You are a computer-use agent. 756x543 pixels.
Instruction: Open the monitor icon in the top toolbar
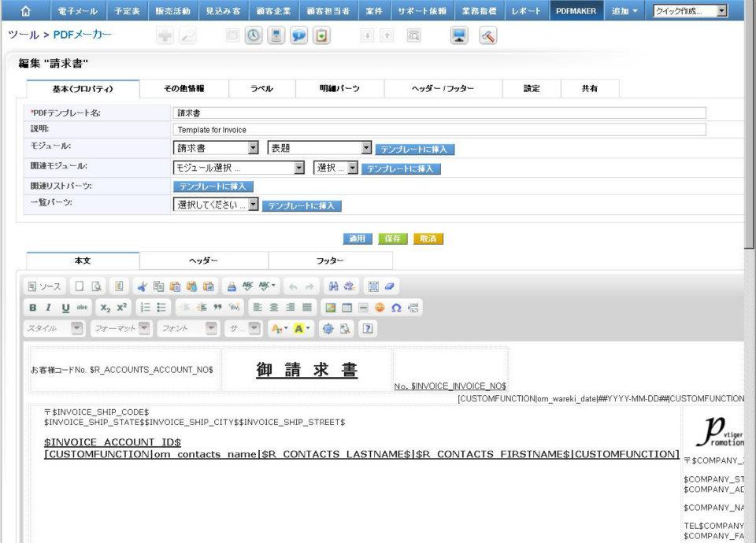459,35
